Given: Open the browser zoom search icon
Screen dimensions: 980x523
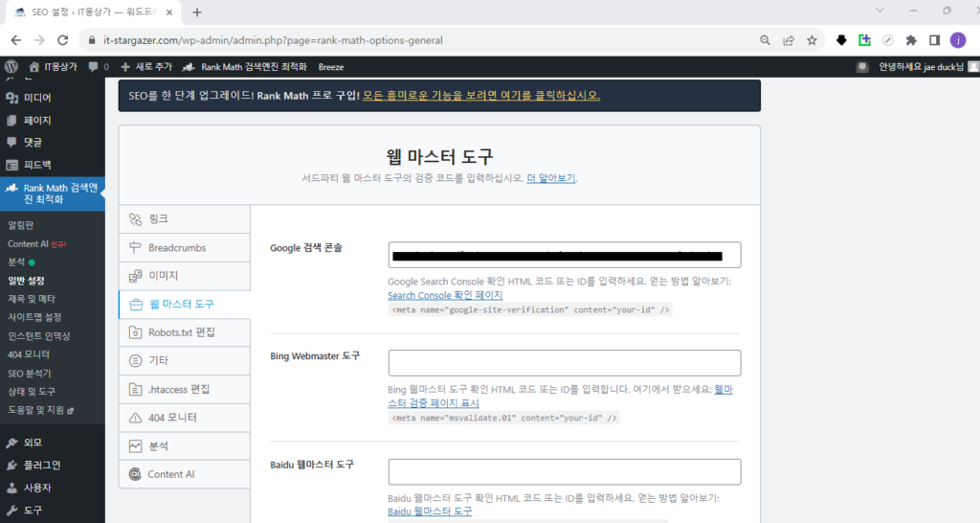Looking at the screenshot, I should pos(765,40).
